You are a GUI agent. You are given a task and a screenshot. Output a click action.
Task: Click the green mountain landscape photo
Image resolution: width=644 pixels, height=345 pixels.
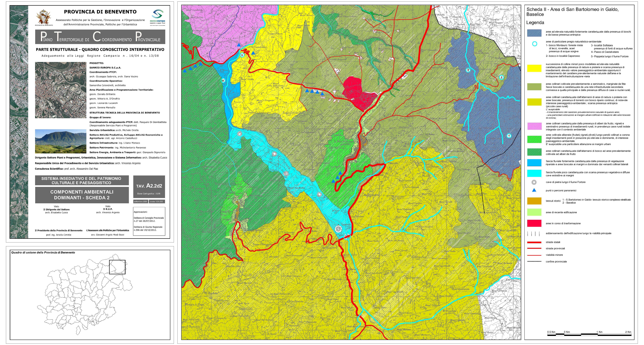(x=60, y=141)
